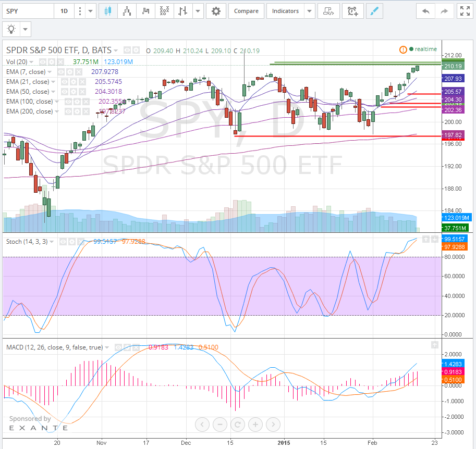Hide the Stoch (14, 3, 3) indicator

[63, 242]
